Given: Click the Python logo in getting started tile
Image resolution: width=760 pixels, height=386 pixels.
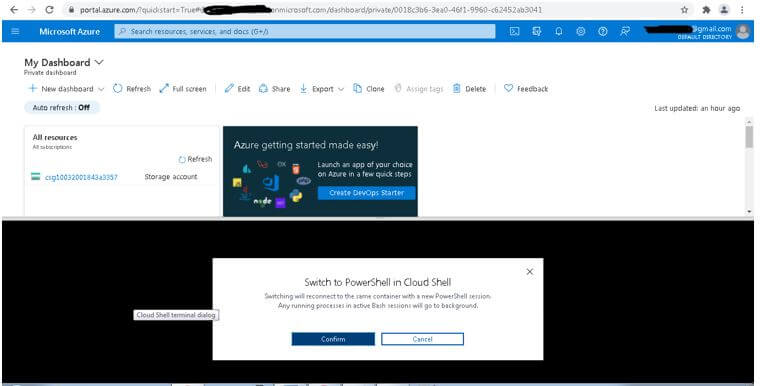Looking at the screenshot, I should pos(295,196).
